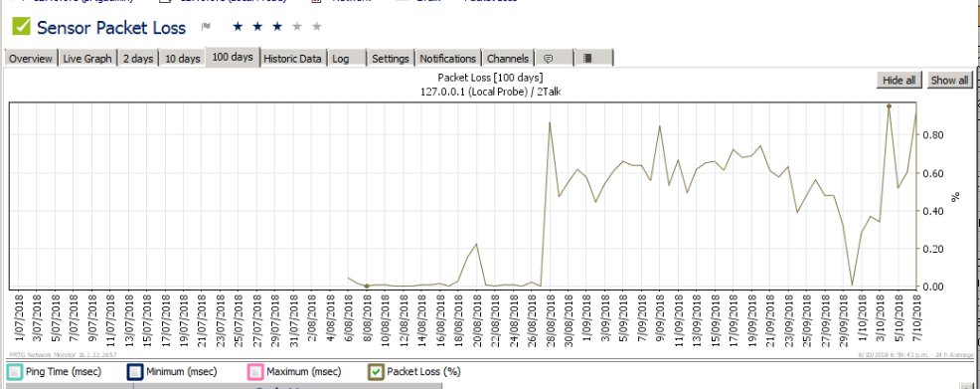Viewport: 980px width, 389px height.
Task: Click the 28/08/2018 x-axis date label
Action: pyautogui.click(x=550, y=320)
